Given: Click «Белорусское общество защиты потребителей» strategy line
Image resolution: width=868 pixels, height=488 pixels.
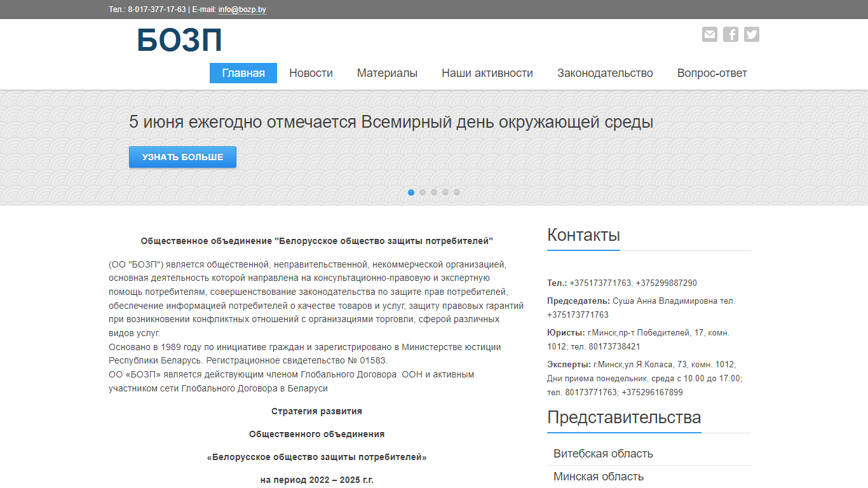Looking at the screenshot, I should [316, 457].
